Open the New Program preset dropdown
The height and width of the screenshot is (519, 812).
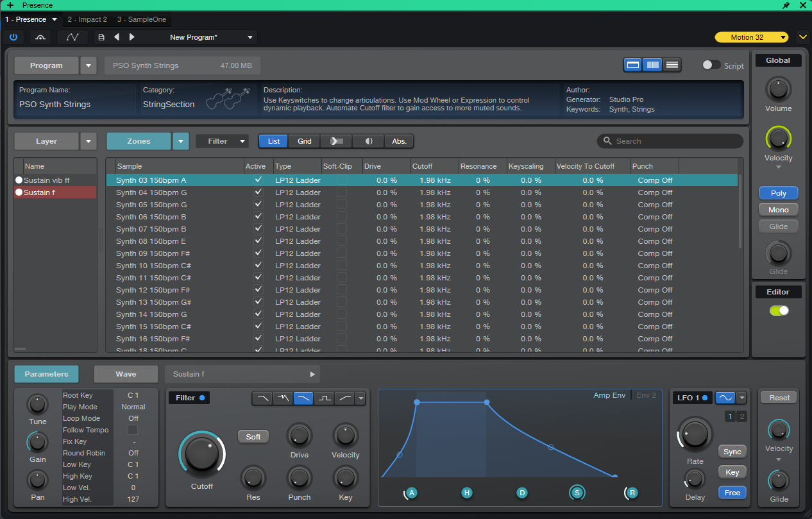click(250, 37)
